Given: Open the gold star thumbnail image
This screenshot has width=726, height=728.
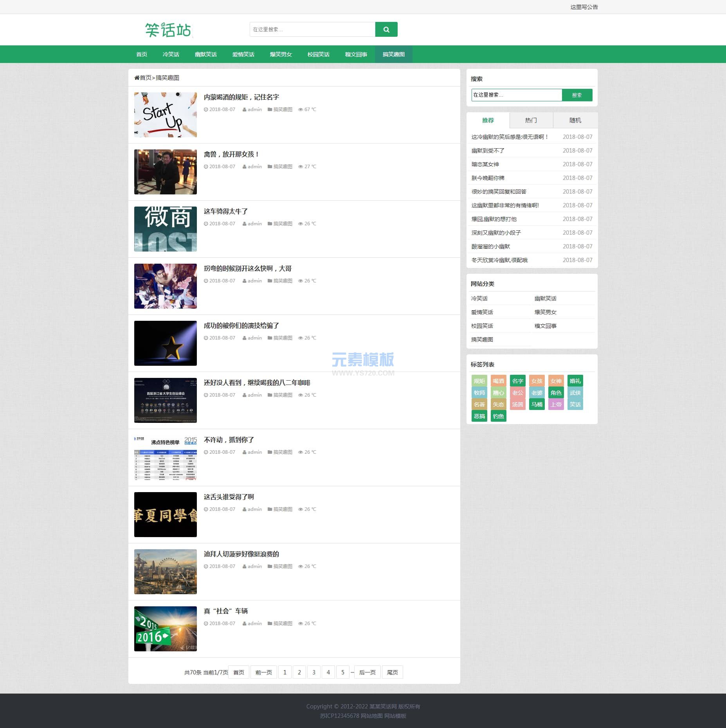Looking at the screenshot, I should 166,343.
